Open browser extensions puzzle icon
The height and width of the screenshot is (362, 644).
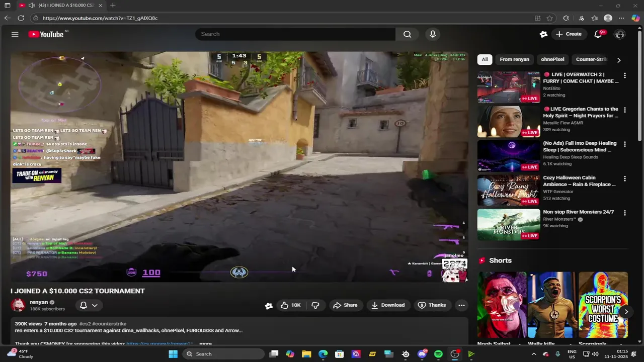[x=566, y=18]
